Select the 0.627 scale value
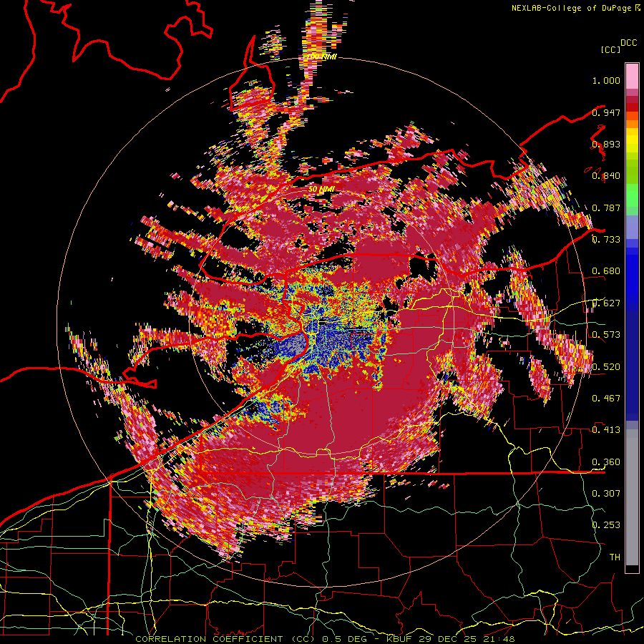644x644 pixels. click(606, 303)
